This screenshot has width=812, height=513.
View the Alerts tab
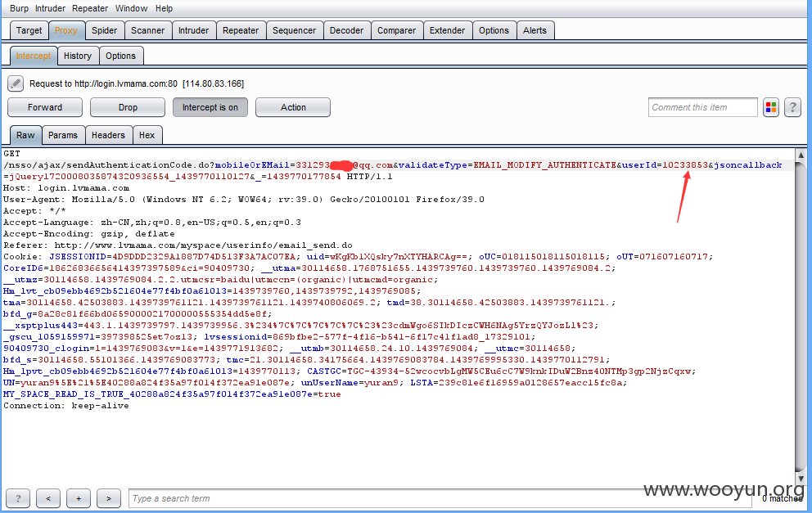click(x=535, y=30)
